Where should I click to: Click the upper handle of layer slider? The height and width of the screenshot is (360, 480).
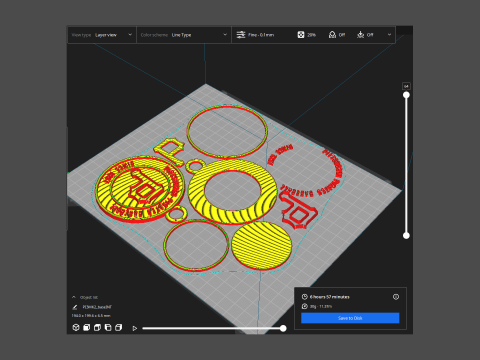coord(406,95)
